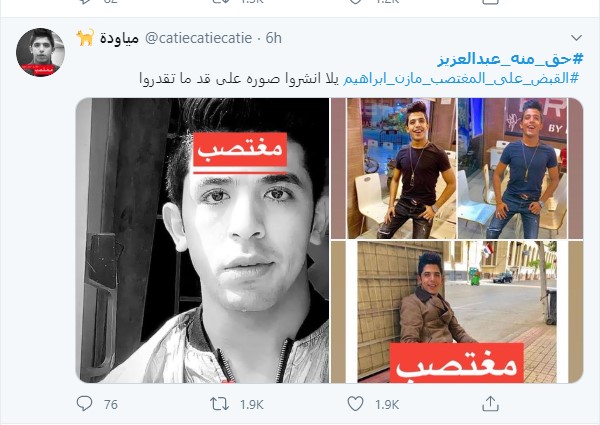Open the author's round profile avatar
Screen dimensions: 600x425
[x=40, y=52]
